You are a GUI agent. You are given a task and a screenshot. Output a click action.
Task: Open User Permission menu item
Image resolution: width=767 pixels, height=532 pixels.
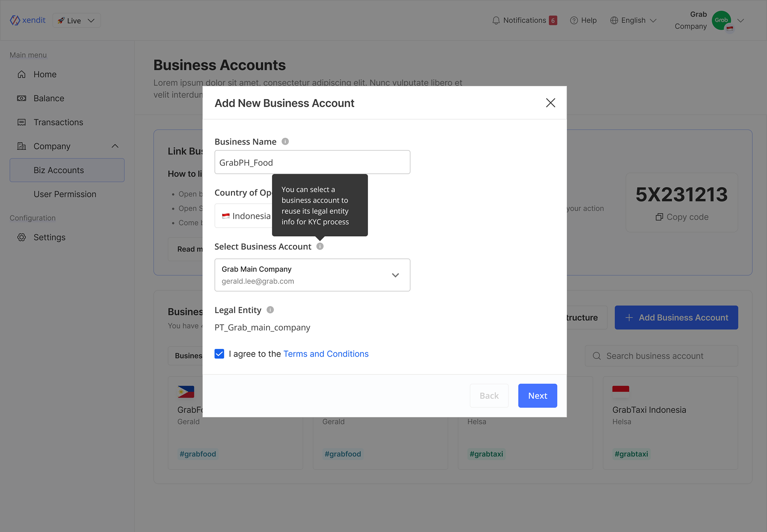point(65,194)
